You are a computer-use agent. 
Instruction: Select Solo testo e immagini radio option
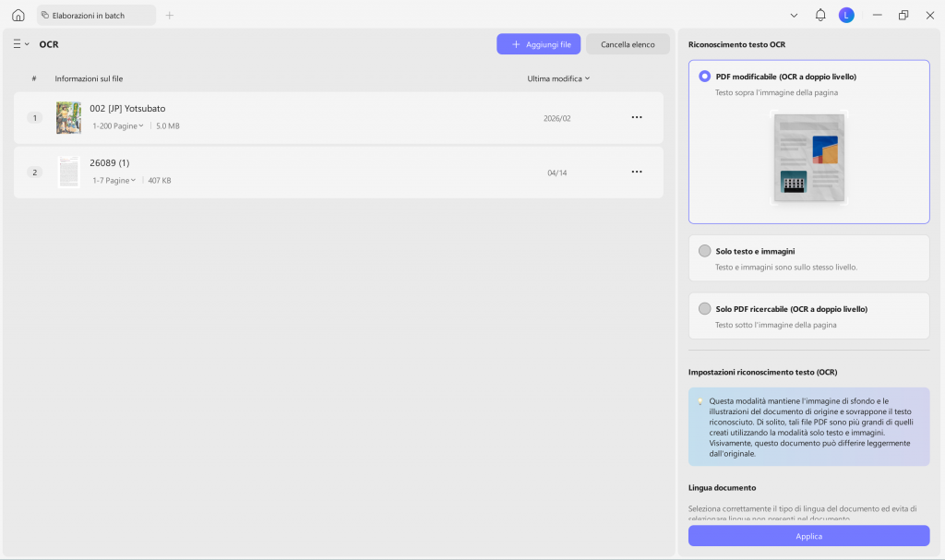704,251
